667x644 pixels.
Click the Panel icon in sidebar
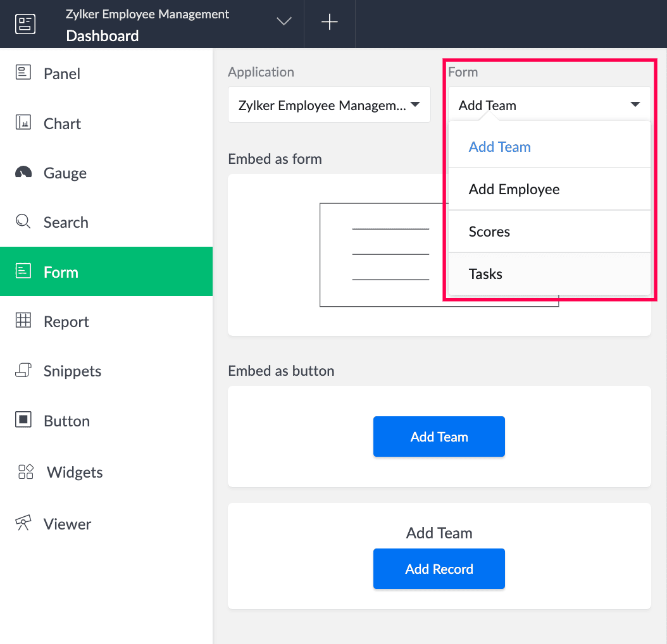tap(23, 73)
